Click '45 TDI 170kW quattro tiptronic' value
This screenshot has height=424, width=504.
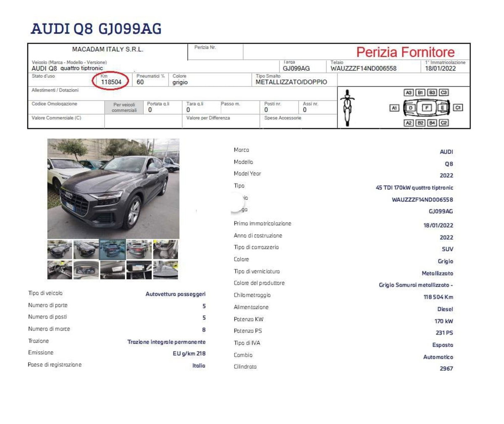click(x=414, y=188)
